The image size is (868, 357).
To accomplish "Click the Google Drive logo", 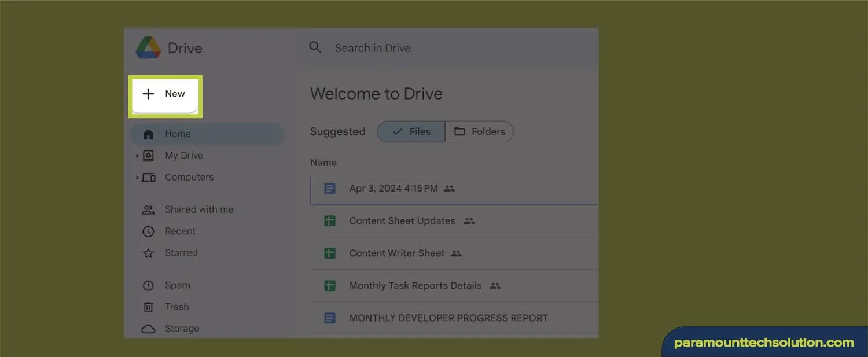I will coord(148,48).
